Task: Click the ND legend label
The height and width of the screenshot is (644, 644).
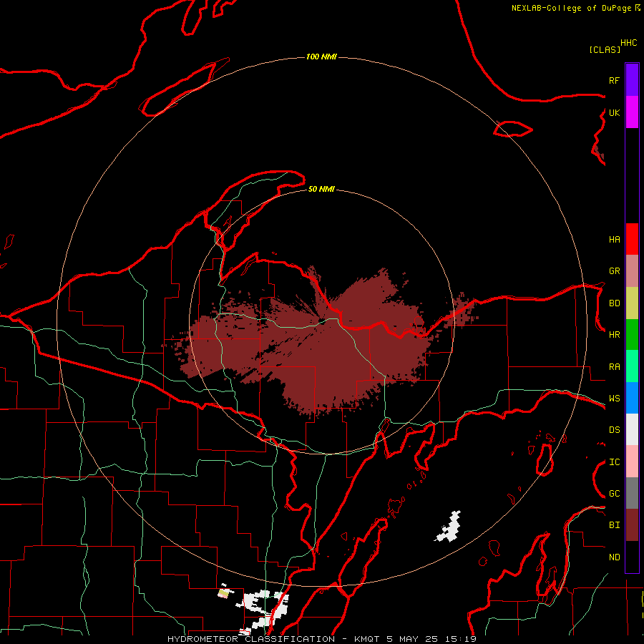Action: (614, 557)
